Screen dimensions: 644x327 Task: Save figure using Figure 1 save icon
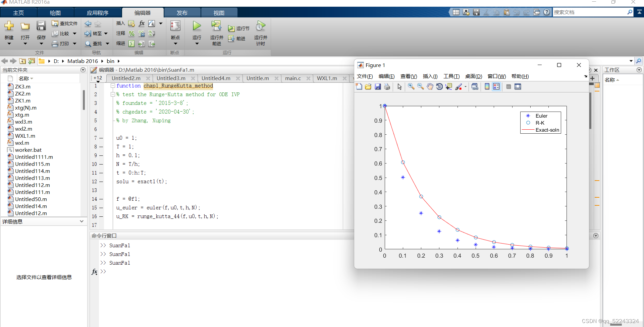click(378, 87)
